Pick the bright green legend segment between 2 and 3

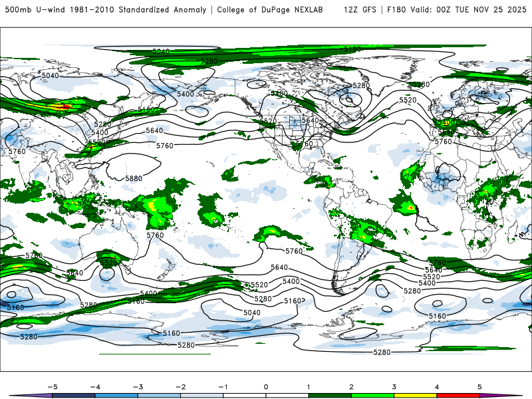point(373,396)
